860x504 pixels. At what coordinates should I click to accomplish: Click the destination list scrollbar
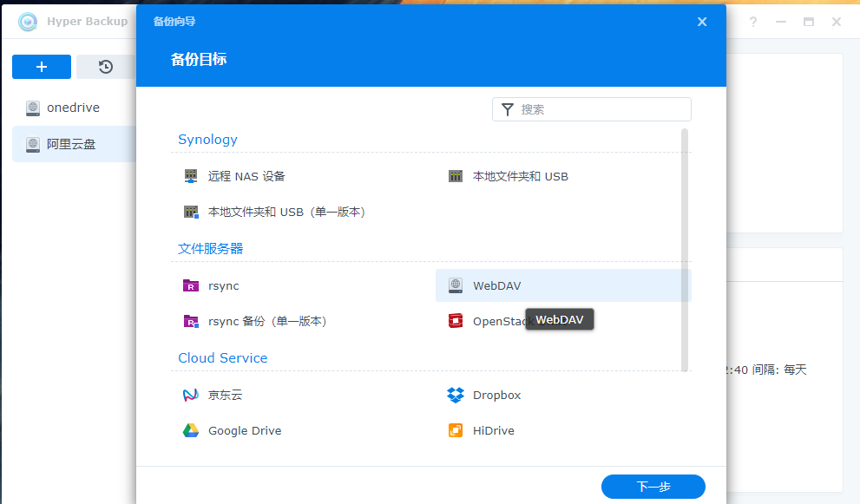[685, 250]
